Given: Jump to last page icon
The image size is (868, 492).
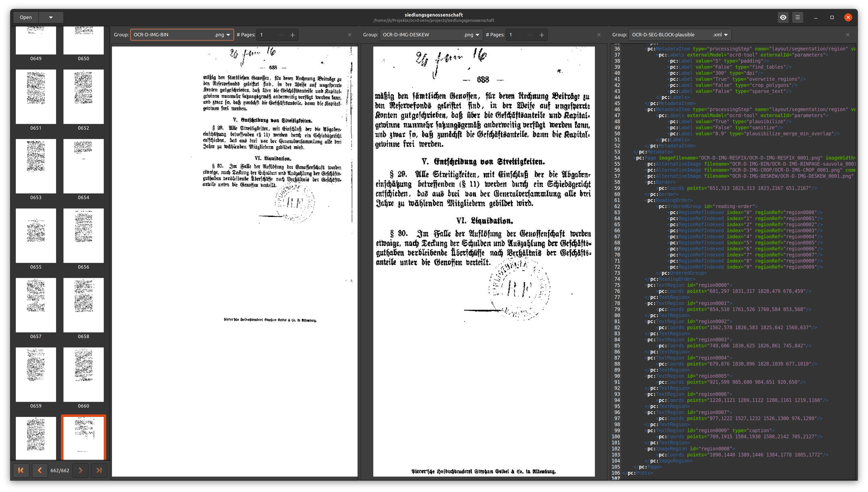Looking at the screenshot, I should (99, 470).
